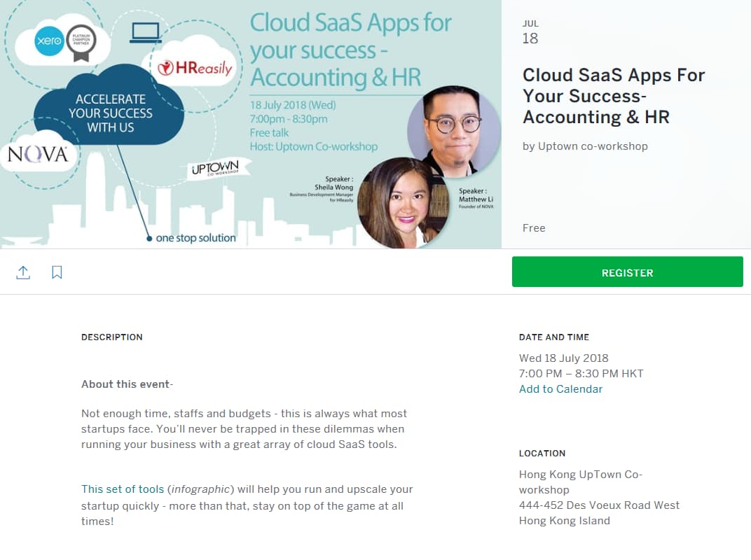The height and width of the screenshot is (560, 751).
Task: Bookmark this event with the bookmark icon
Action: [57, 272]
